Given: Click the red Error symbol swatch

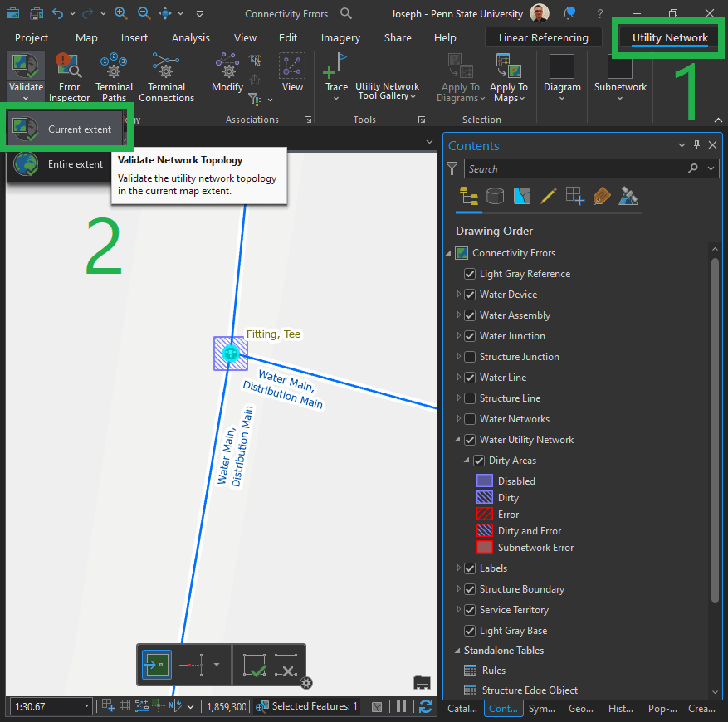Looking at the screenshot, I should (x=485, y=515).
